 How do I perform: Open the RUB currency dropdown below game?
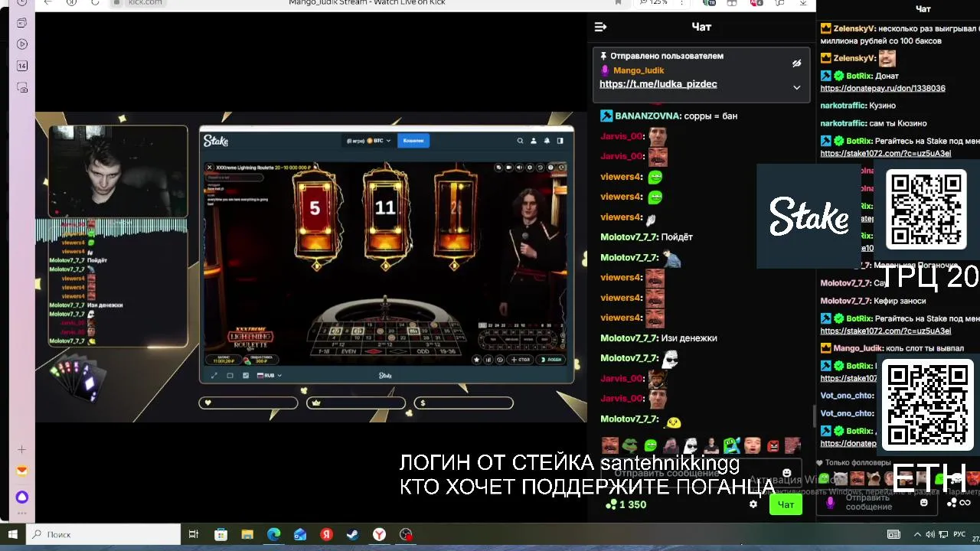tap(269, 376)
